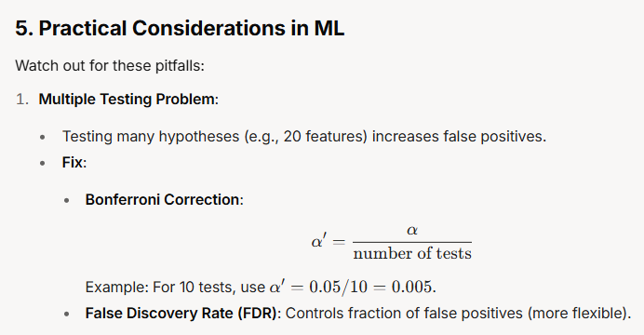This screenshot has width=644, height=335.
Task: Click the bold "Bonferroni Correction" label
Action: point(162,199)
